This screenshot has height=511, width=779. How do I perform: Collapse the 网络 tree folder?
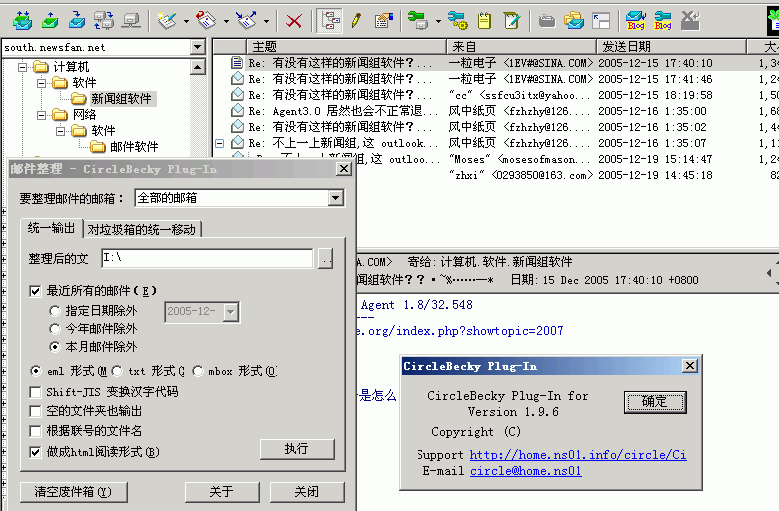42,115
